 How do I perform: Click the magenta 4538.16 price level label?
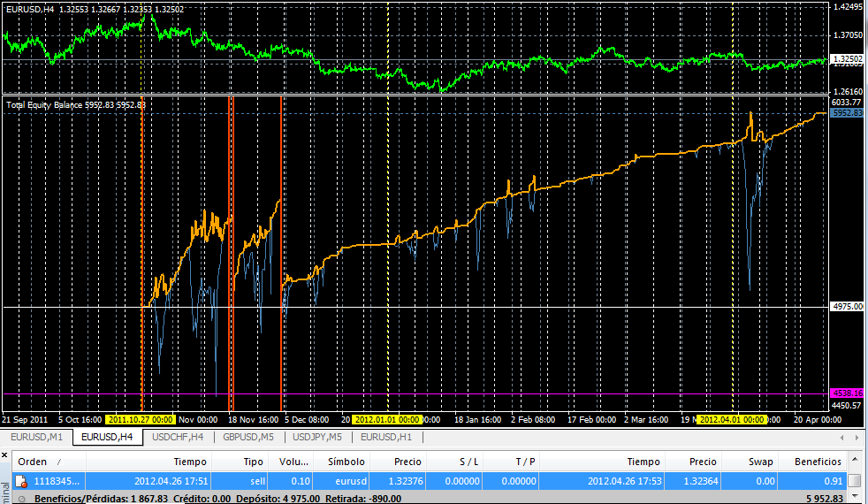tap(847, 393)
